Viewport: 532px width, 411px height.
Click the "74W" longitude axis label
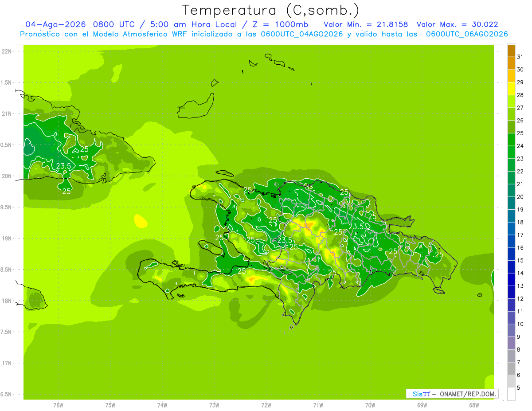(x=162, y=405)
